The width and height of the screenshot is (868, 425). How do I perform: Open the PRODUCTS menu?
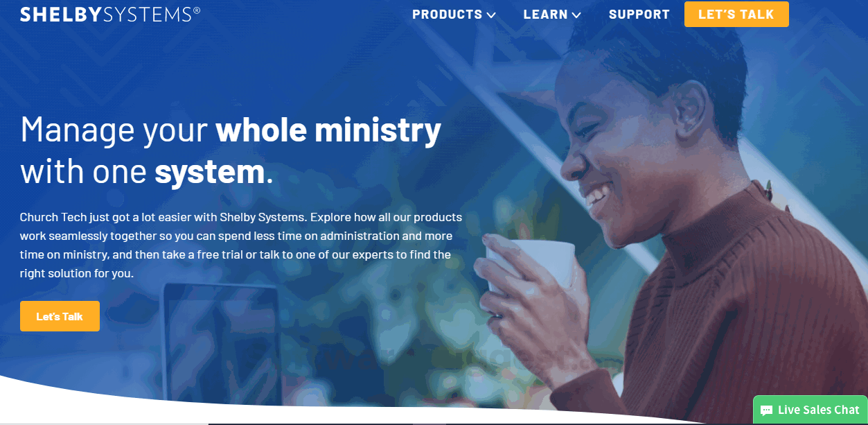(x=454, y=15)
